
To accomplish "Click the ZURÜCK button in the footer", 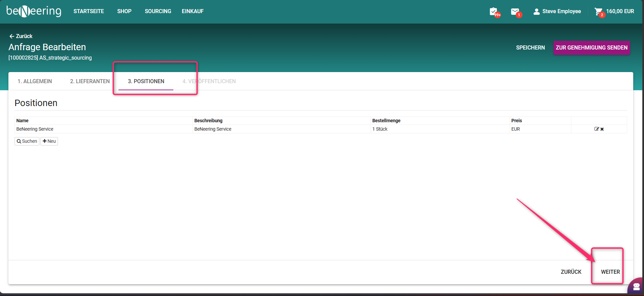I will point(571,272).
